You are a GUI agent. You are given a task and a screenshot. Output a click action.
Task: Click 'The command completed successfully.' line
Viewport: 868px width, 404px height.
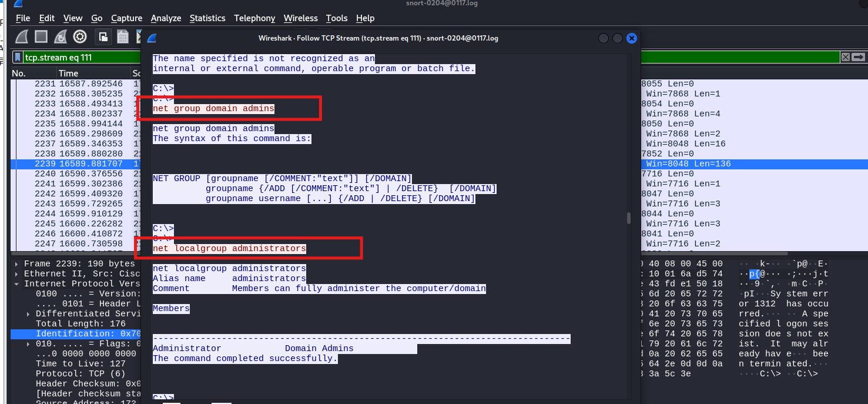(245, 359)
